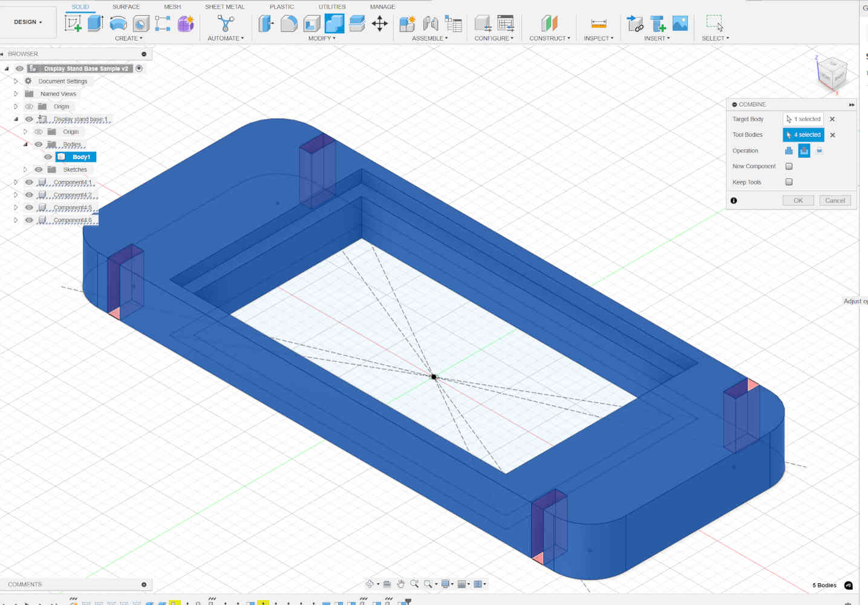Open the DESIGN workspace dropdown
Image resolution: width=868 pixels, height=605 pixels.
pyautogui.click(x=28, y=22)
